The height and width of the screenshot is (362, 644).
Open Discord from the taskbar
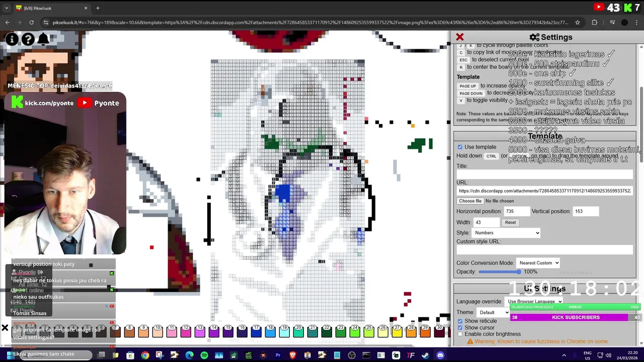click(440, 355)
